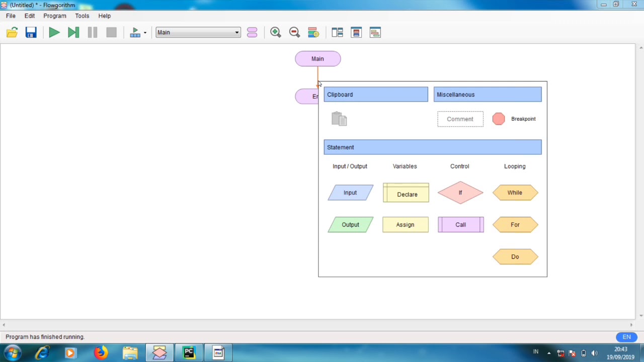Insert an Assign statement shape
Screen dimensions: 644x362
(x=406, y=225)
